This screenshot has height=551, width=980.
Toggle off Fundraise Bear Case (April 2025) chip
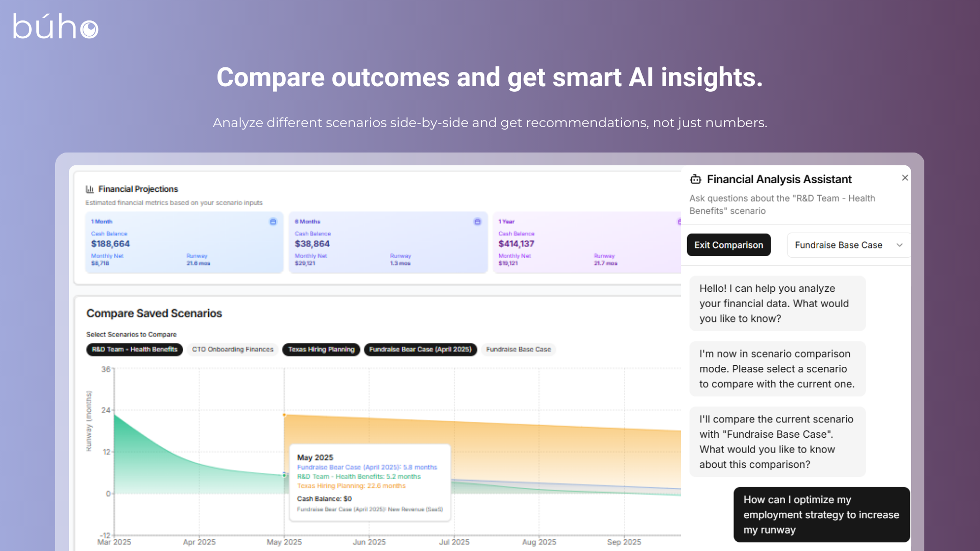point(420,349)
